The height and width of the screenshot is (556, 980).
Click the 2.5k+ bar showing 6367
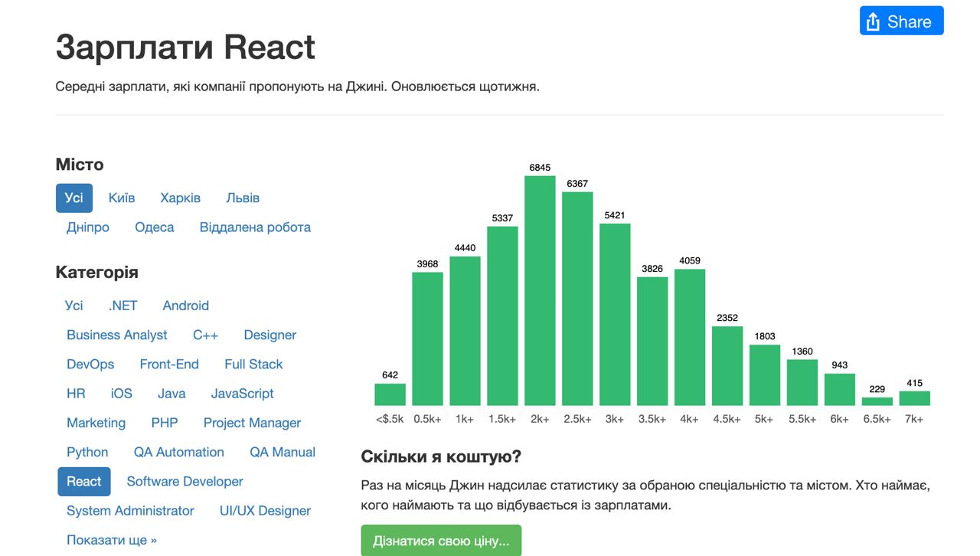[x=577, y=299]
